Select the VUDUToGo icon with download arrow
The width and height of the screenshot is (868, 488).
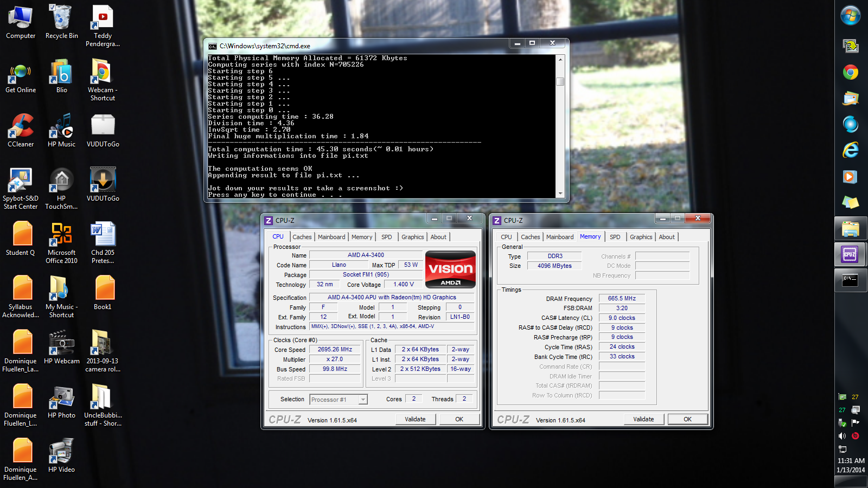pos(103,185)
